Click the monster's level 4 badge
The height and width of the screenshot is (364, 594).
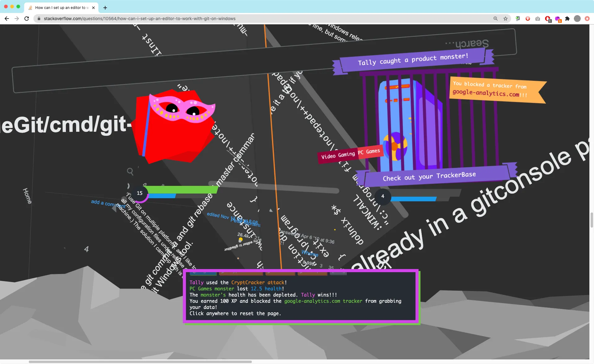(x=383, y=196)
